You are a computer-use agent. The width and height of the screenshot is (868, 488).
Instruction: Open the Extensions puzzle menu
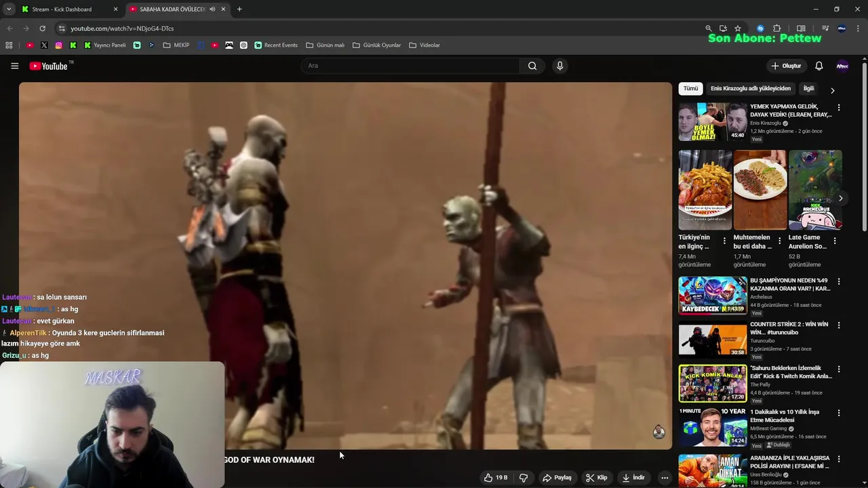click(x=777, y=28)
